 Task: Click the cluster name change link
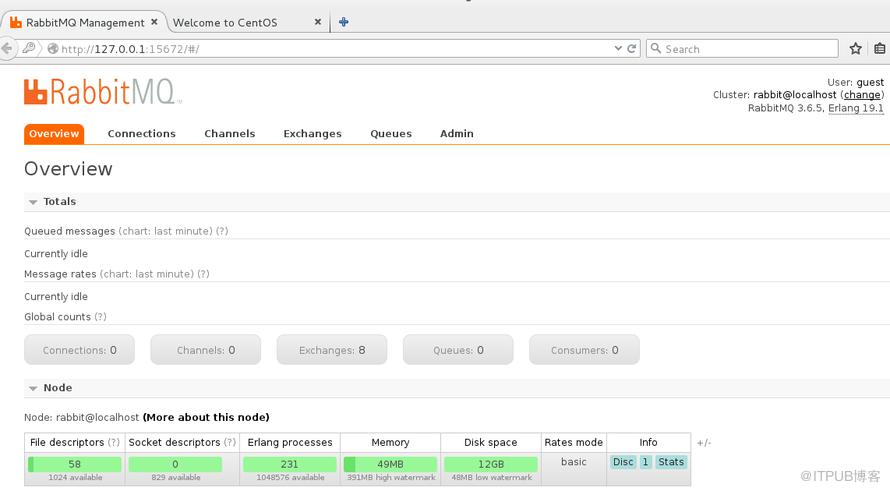[862, 95]
